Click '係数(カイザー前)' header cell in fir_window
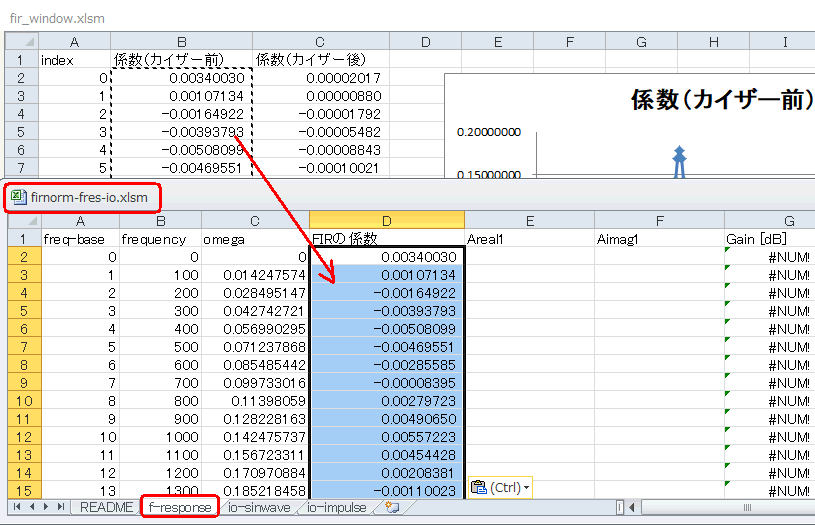The height and width of the screenshot is (525, 815). click(181, 60)
